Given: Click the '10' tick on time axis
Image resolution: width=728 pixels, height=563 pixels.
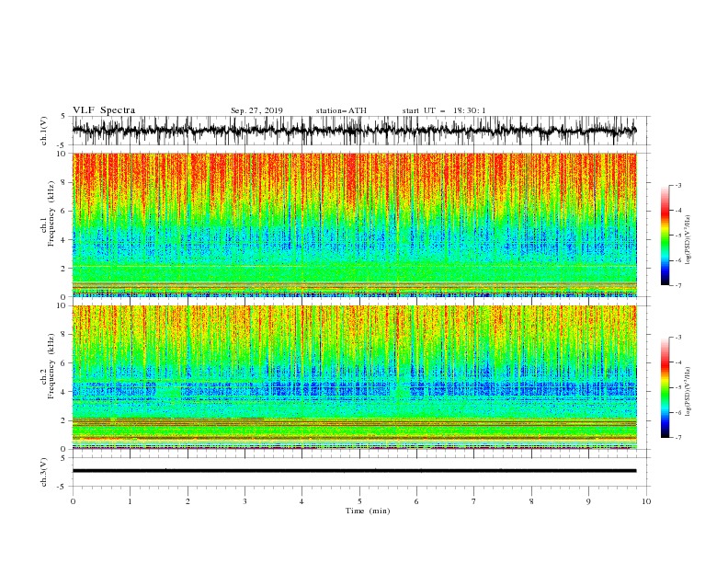Looking at the screenshot, I should coord(646,501).
